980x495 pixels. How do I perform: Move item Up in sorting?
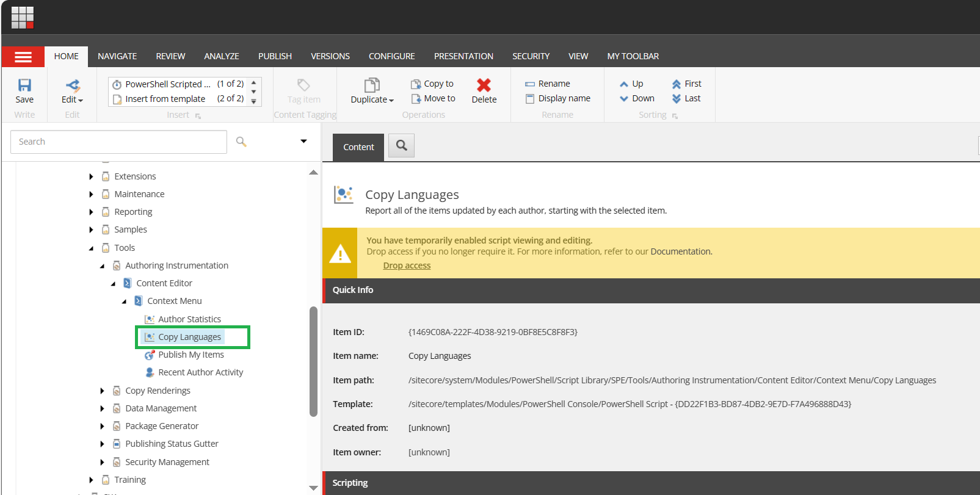point(624,84)
